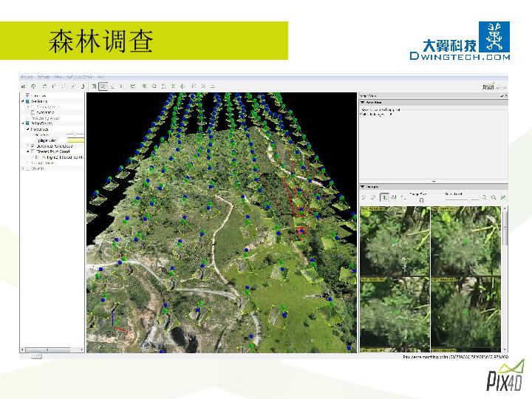Click the reset view icon in Images toolbar

(502, 197)
